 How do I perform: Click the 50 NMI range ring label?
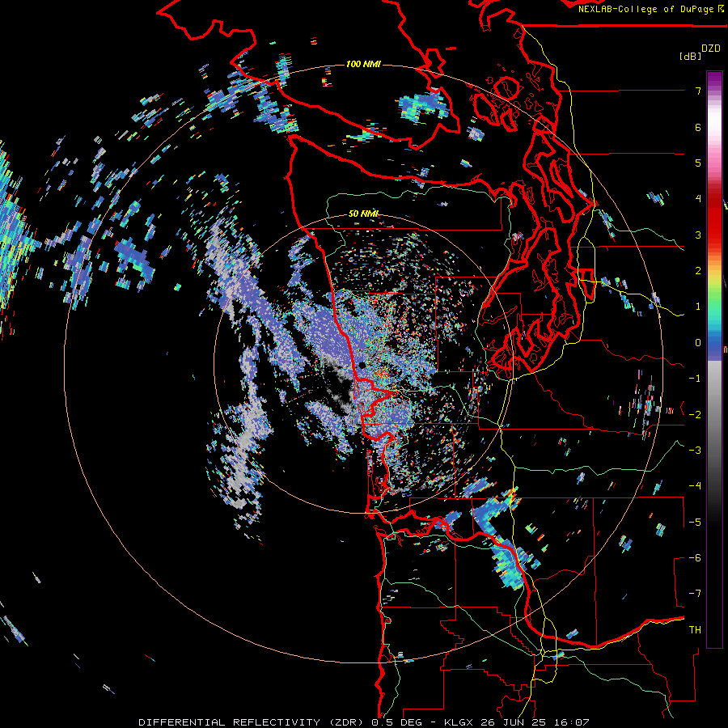click(363, 214)
